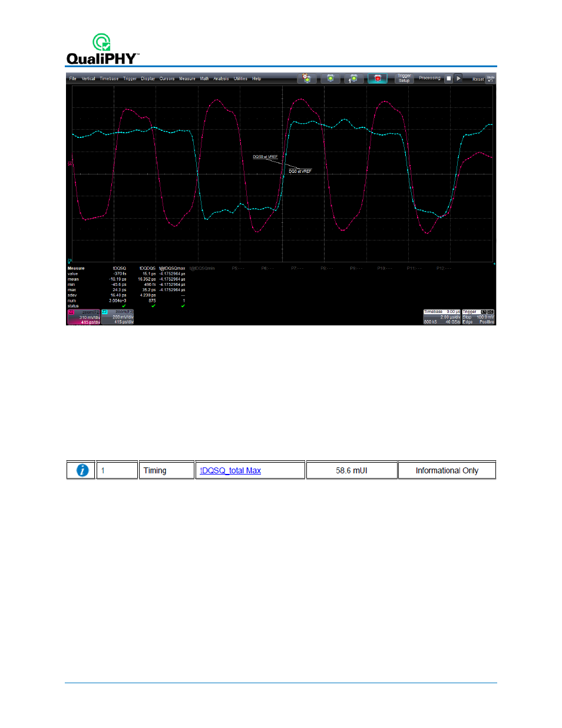Select the empty P12 measurement slot
The height and width of the screenshot is (728, 562).
coord(444,268)
